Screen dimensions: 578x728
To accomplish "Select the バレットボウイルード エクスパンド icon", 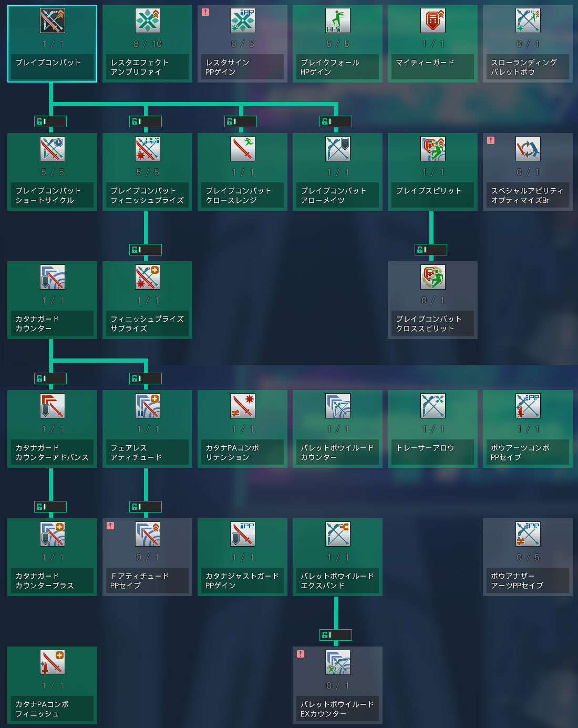I will [337, 535].
